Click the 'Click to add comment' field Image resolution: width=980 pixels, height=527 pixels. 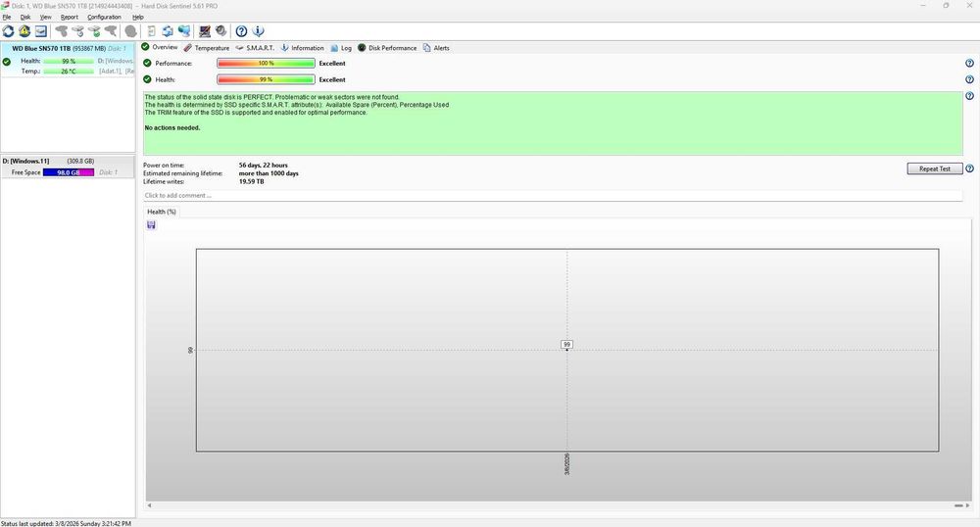(553, 196)
